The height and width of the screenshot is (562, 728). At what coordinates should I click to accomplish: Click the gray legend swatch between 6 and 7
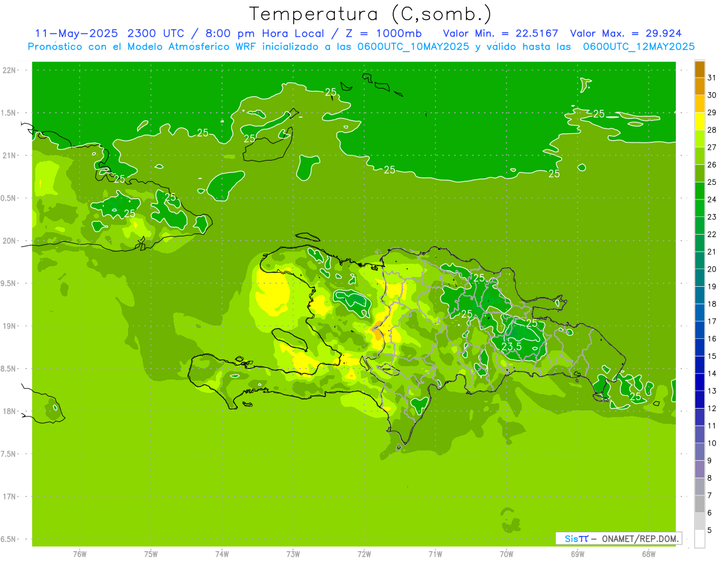point(699,504)
